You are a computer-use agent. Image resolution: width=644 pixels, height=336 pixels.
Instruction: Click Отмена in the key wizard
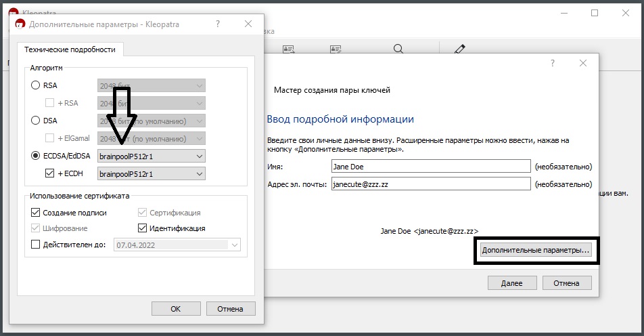click(x=567, y=283)
